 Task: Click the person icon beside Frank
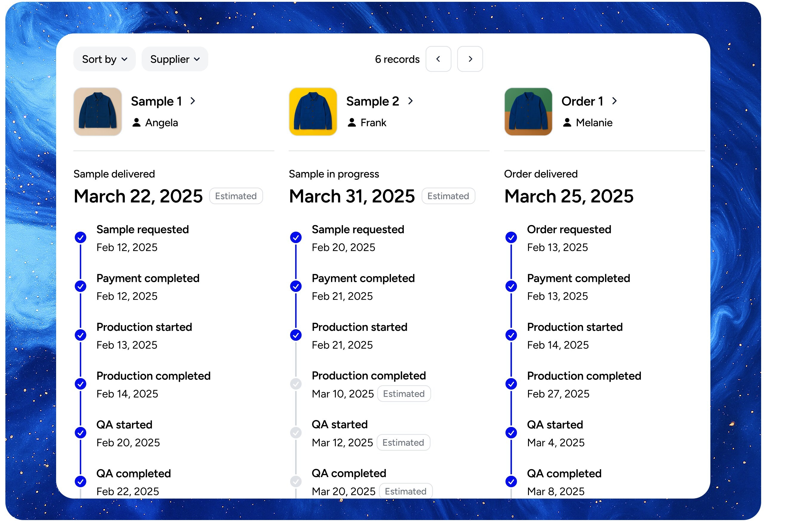pyautogui.click(x=352, y=122)
